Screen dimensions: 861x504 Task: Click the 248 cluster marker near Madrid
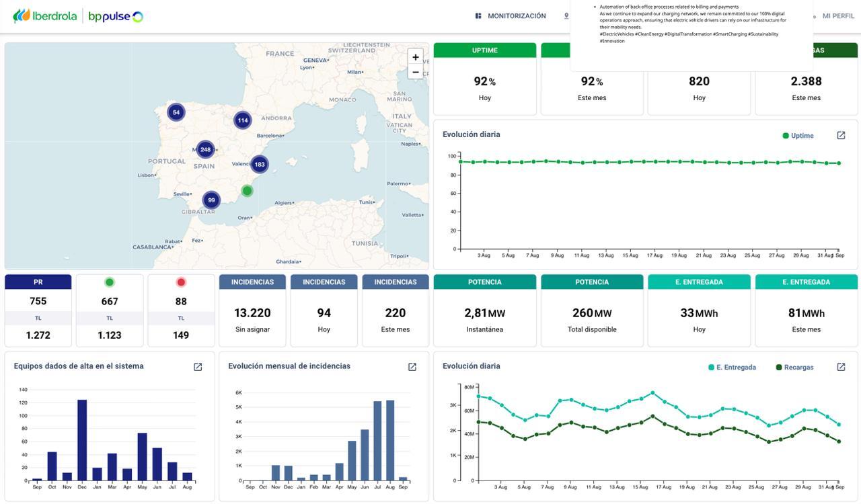pyautogui.click(x=205, y=149)
